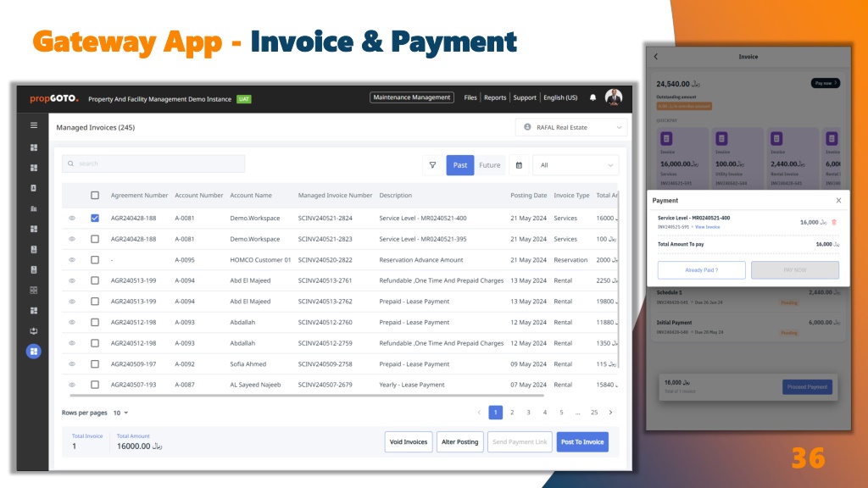This screenshot has height=488, width=868.
Task: Open the Reports menu
Action: [x=495, y=97]
